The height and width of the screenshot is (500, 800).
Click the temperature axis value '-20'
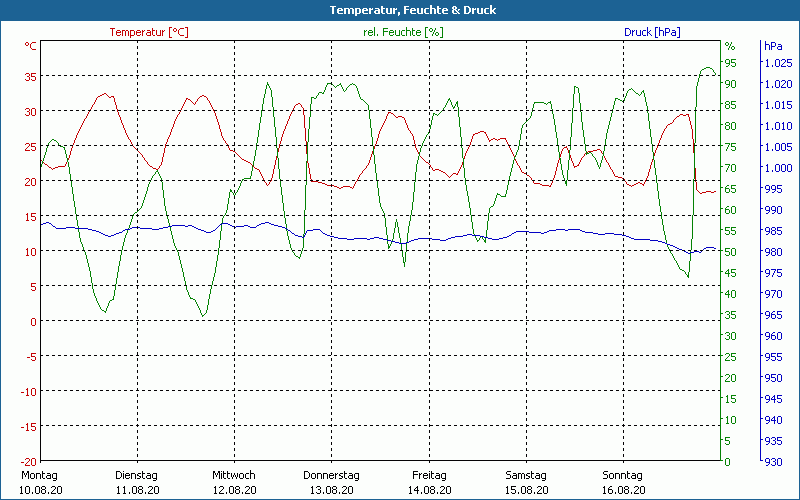click(29, 462)
